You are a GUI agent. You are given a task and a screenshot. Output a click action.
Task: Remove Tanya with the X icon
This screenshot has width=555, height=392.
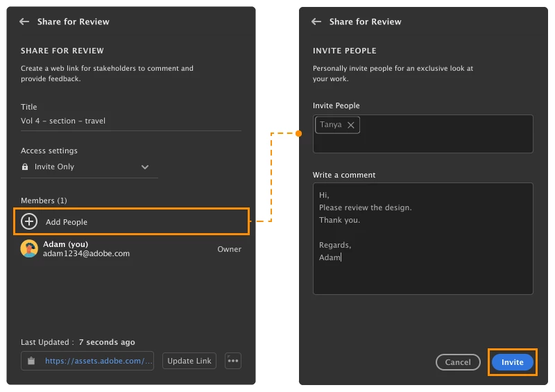[351, 125]
